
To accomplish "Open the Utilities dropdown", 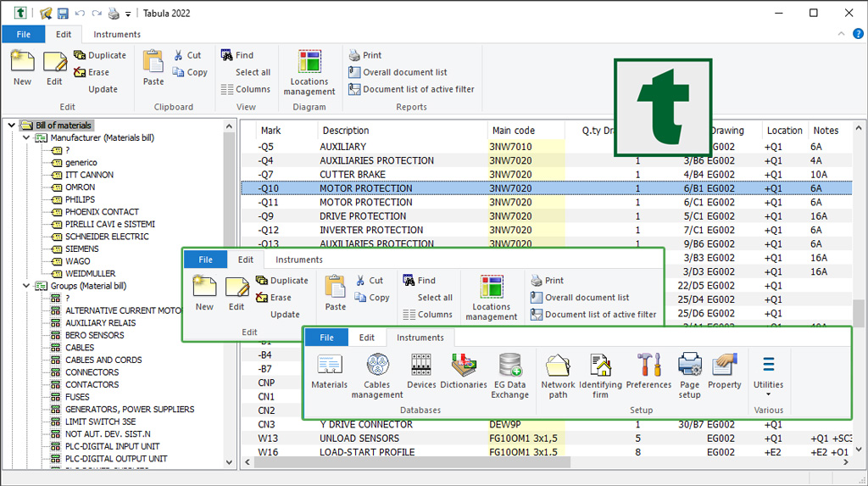I will tap(768, 376).
